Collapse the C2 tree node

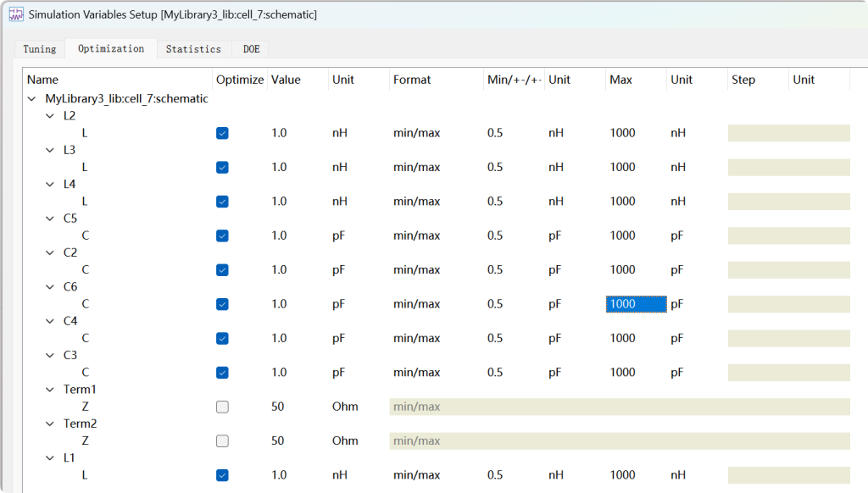pyautogui.click(x=50, y=253)
